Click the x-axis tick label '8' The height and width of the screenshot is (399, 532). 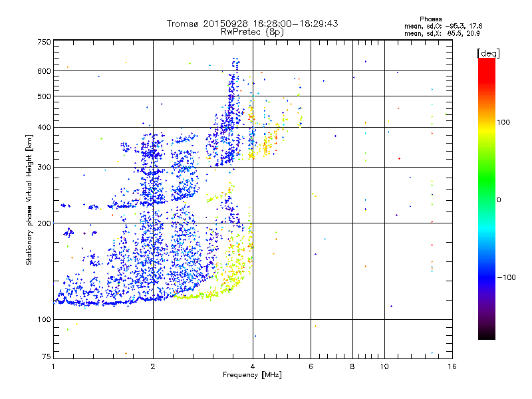[352, 366]
